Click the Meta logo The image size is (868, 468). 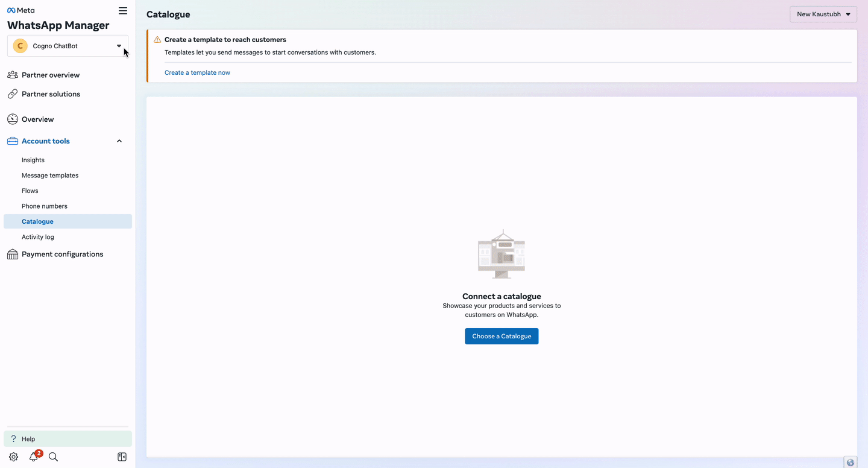21,10
